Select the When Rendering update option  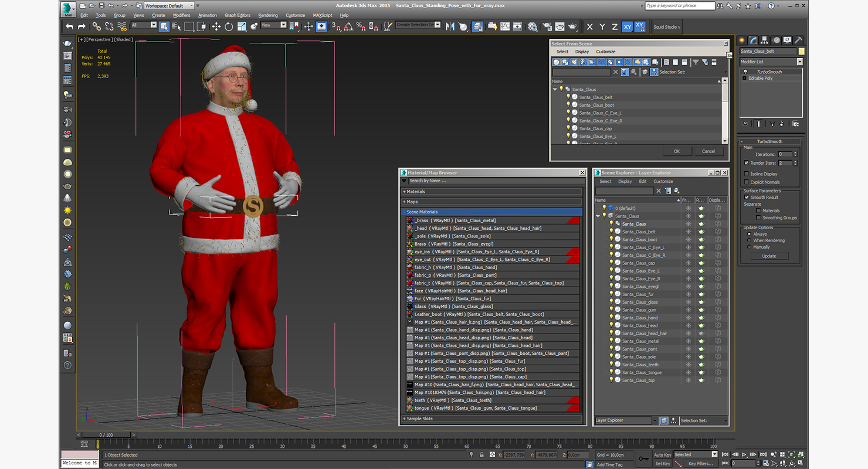749,240
